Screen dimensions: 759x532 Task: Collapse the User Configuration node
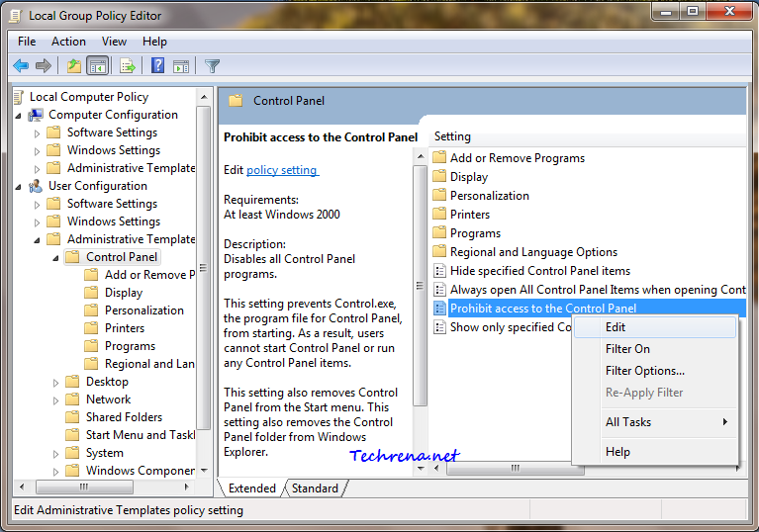pos(19,187)
